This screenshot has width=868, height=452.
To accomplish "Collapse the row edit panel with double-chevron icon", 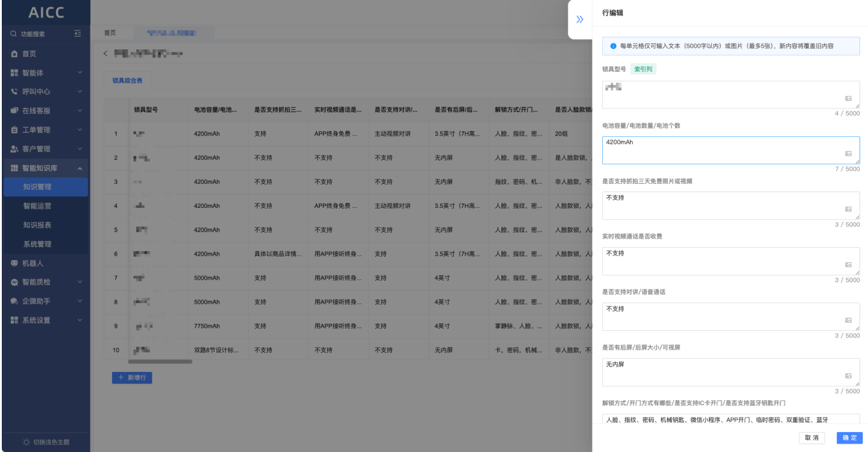I will [x=580, y=19].
